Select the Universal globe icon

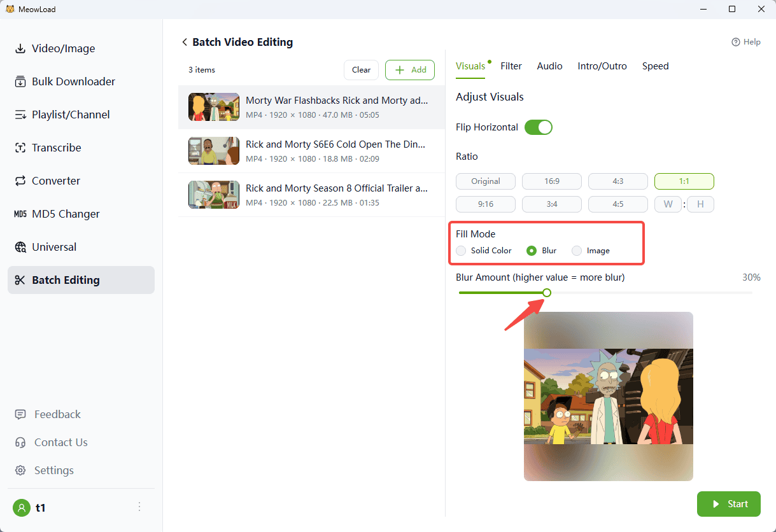point(20,248)
